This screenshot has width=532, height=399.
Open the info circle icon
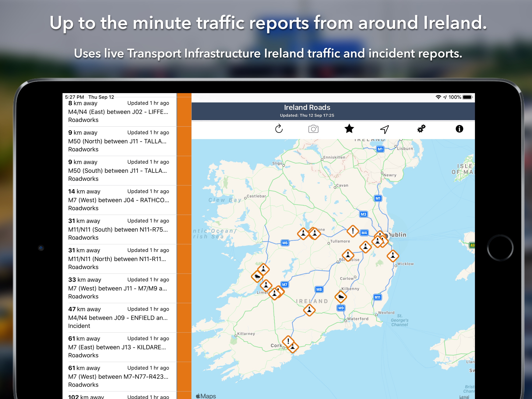pyautogui.click(x=459, y=129)
